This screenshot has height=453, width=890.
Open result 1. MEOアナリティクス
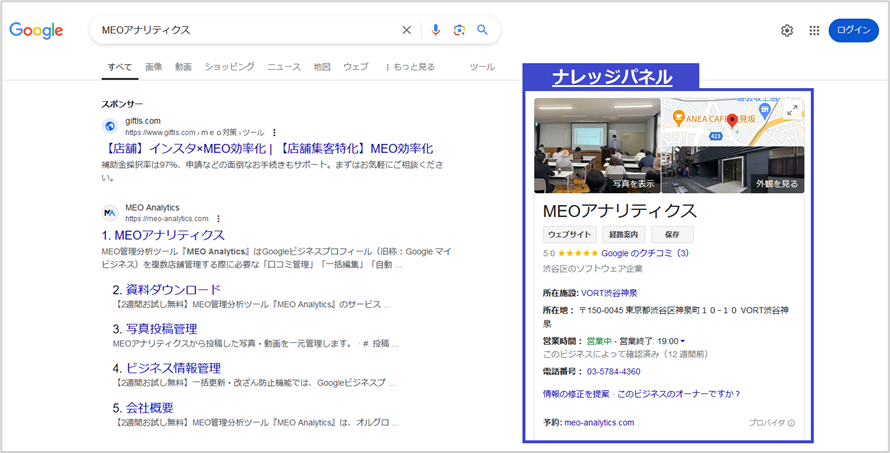click(x=163, y=235)
